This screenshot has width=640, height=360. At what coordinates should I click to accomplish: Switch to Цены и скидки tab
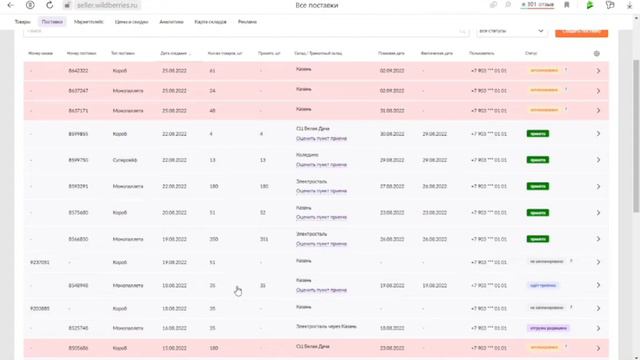[131, 22]
